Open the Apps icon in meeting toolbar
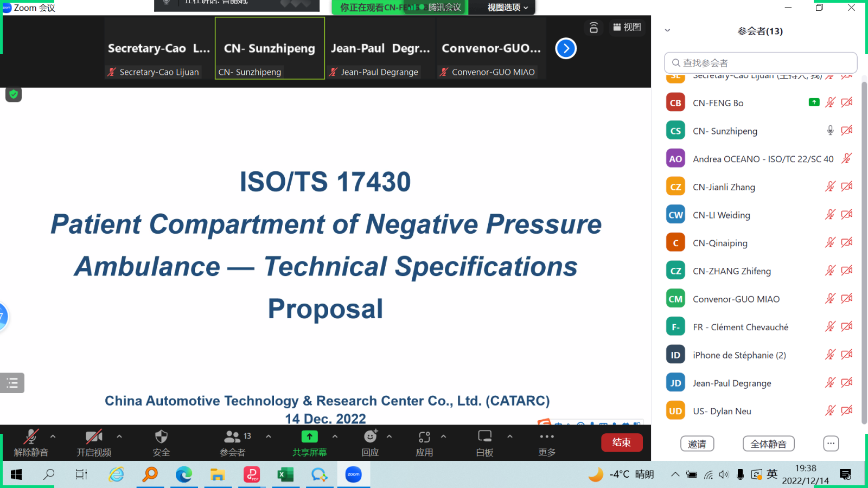The width and height of the screenshot is (868, 488). coord(424,437)
